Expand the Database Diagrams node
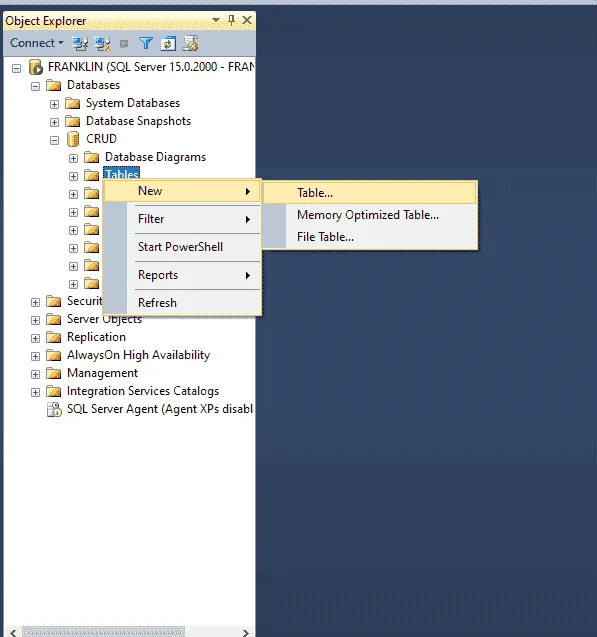The height and width of the screenshot is (637, 597). coord(73,158)
